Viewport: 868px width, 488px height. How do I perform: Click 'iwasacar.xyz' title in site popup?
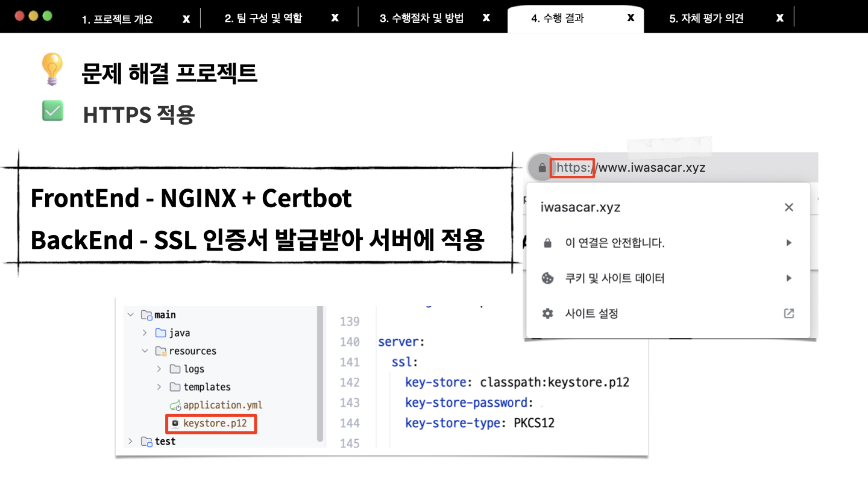[x=580, y=207]
